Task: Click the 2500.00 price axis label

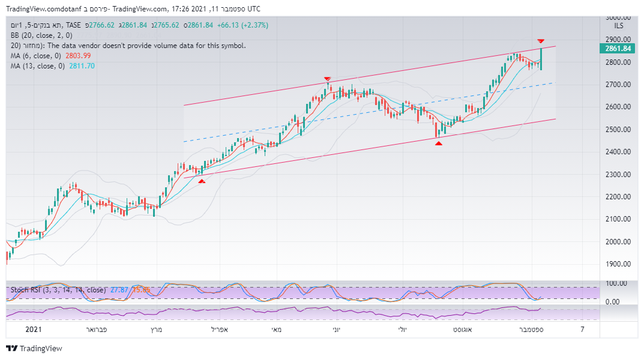Action: pos(618,130)
